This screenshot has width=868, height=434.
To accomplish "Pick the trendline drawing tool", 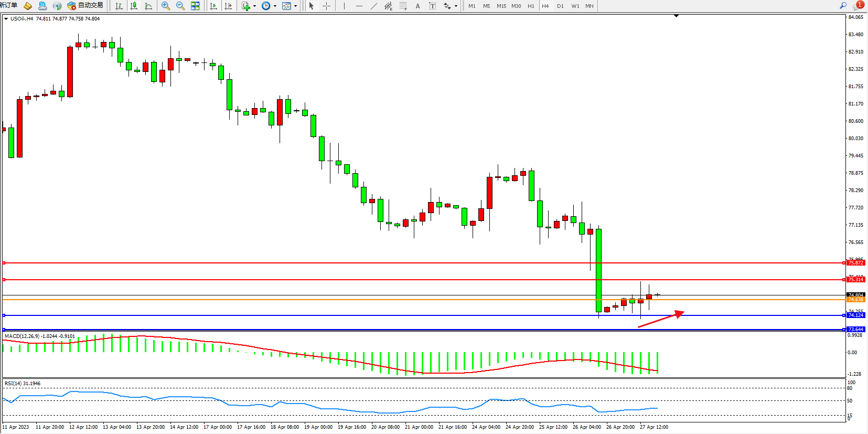I will [x=373, y=6].
